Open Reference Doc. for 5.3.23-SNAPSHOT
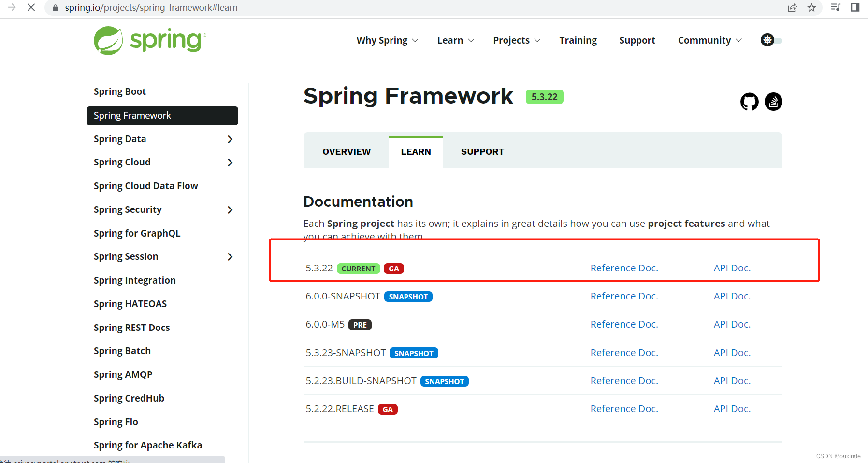Screen dimensions: 868x463 point(624,353)
